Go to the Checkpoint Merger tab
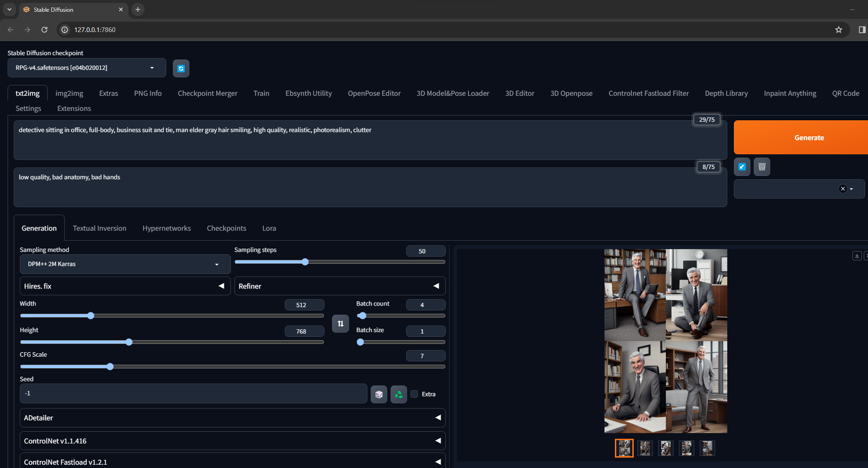The width and height of the screenshot is (868, 468). coord(208,93)
